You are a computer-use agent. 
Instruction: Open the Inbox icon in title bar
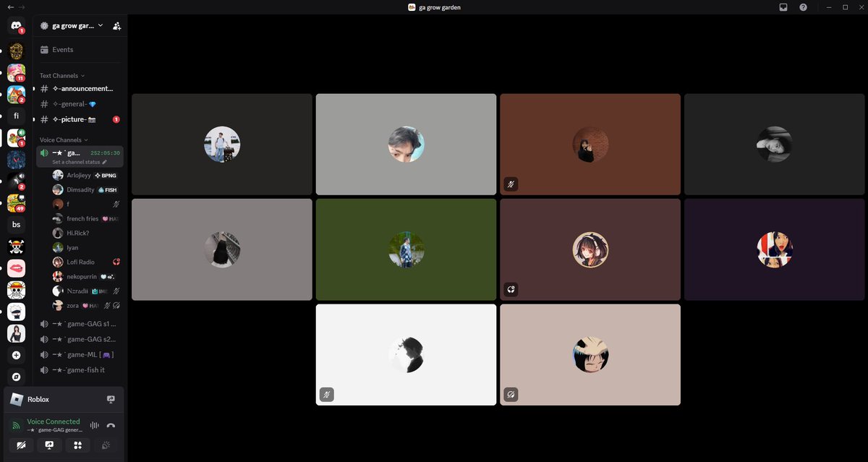783,7
